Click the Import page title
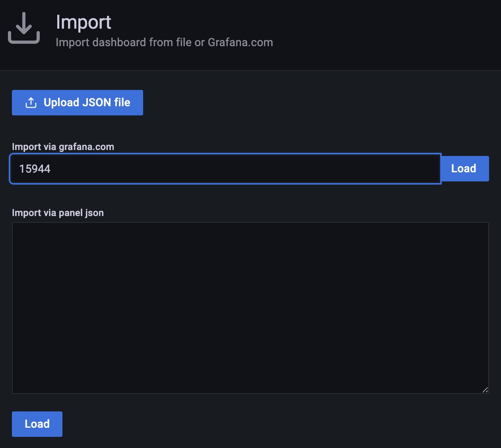This screenshot has width=501, height=448. coord(83,22)
